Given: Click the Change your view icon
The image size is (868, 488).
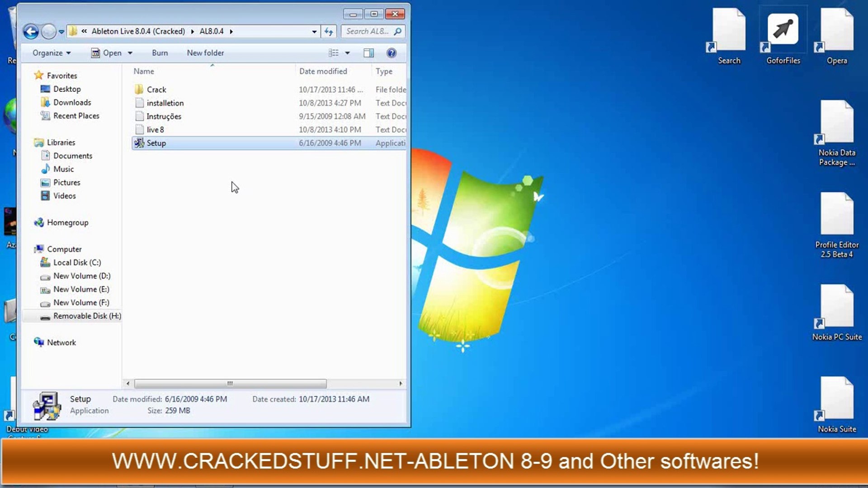Looking at the screenshot, I should 334,53.
